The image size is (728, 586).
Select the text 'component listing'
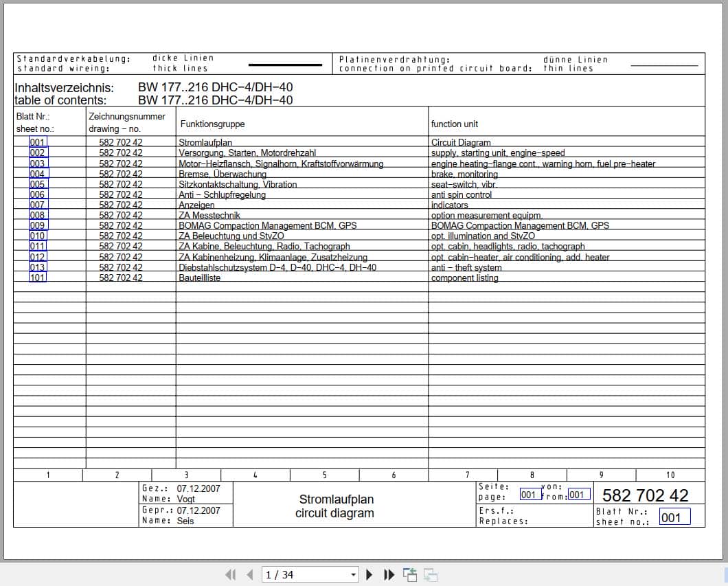pyautogui.click(x=464, y=278)
